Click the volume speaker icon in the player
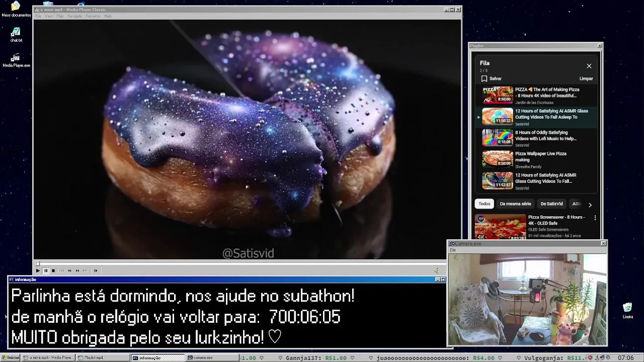This screenshot has height=362, width=644. pos(437,270)
